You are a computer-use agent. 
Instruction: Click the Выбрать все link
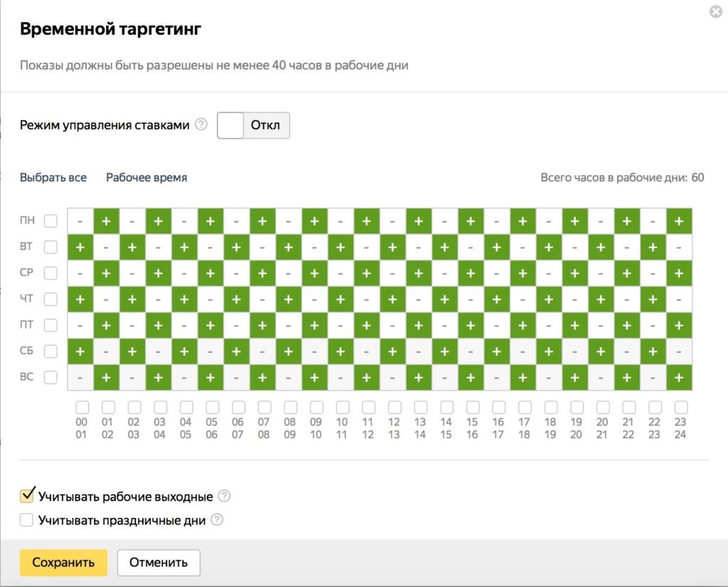(x=53, y=176)
